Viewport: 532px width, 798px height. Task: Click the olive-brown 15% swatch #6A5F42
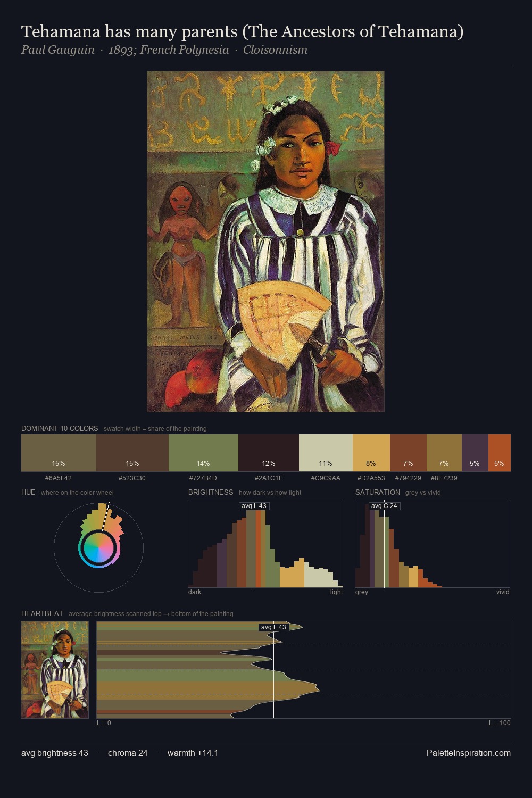(59, 453)
